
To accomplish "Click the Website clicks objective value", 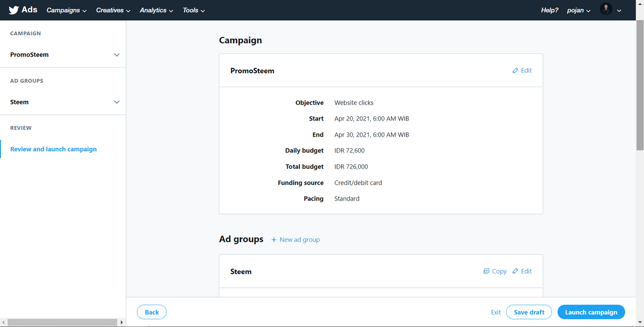I will coord(354,103).
